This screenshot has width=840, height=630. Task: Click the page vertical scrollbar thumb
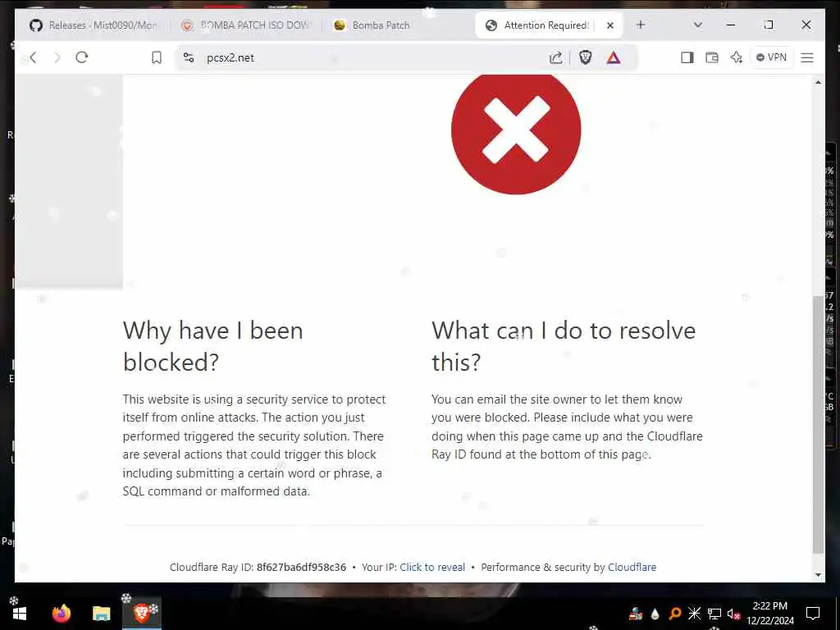pyautogui.click(x=818, y=424)
